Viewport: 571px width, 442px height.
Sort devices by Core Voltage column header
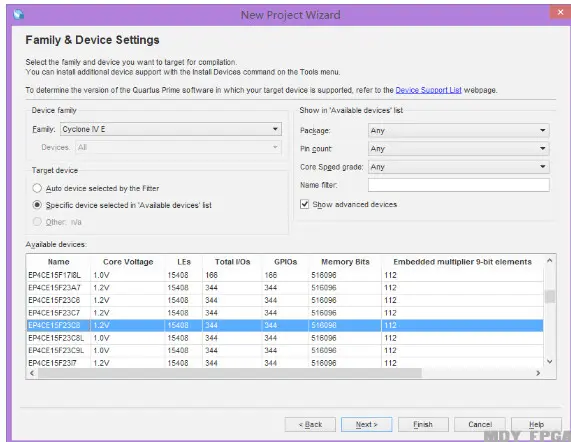tap(128, 262)
